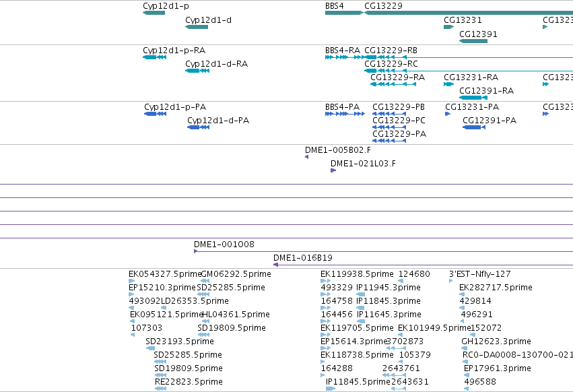Open EST RC0-DA0008-130700-021
Viewport: 573px width, 392px height.
tap(465, 362)
